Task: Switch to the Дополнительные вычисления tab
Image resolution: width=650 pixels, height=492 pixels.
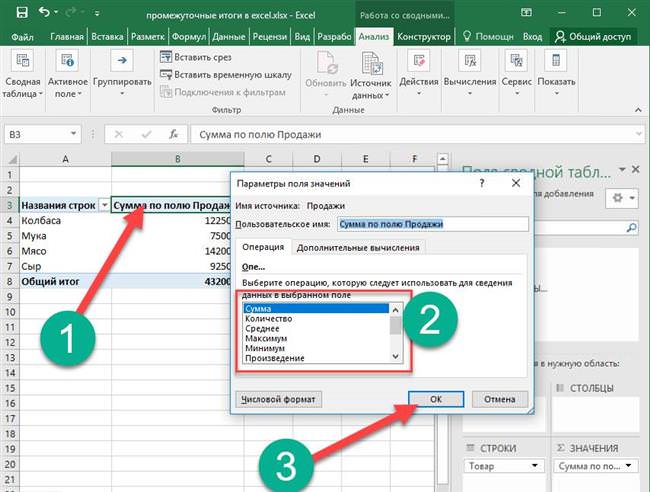Action: click(358, 248)
